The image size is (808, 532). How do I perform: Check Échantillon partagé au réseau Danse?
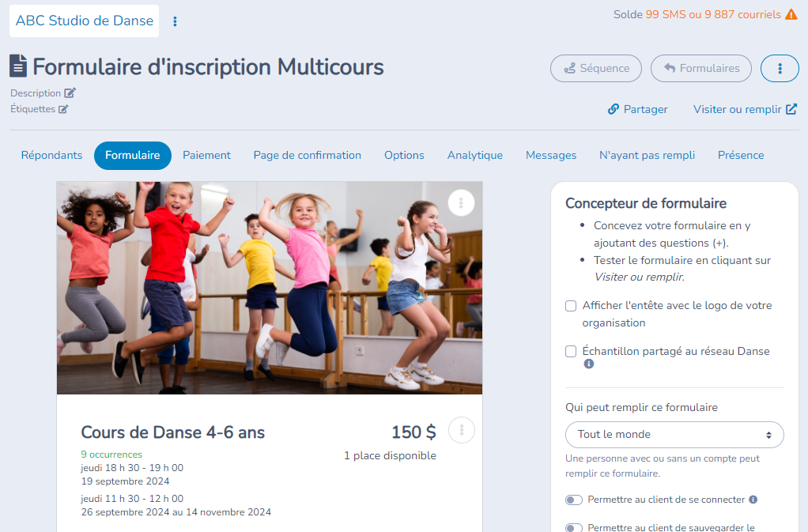click(x=571, y=351)
